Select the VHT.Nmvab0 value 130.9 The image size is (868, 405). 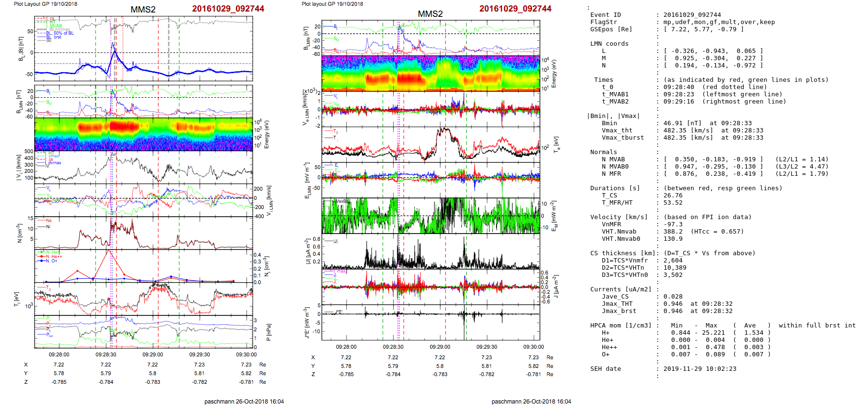pos(673,239)
